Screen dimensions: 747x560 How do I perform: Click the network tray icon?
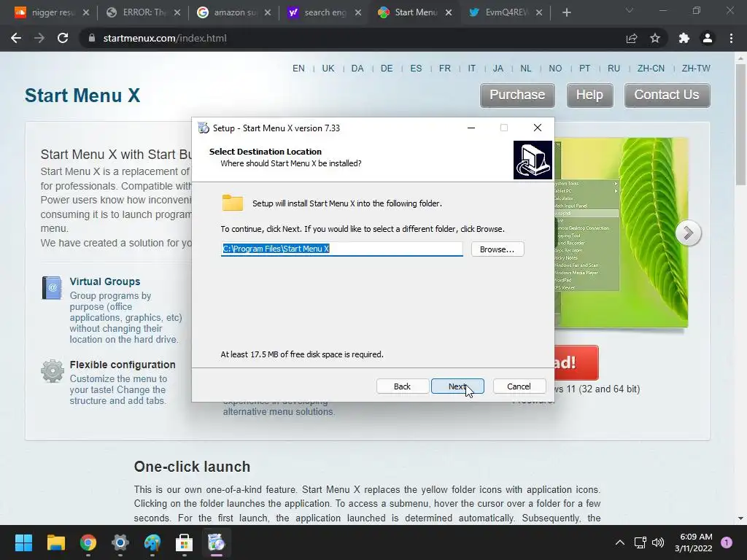(640, 542)
